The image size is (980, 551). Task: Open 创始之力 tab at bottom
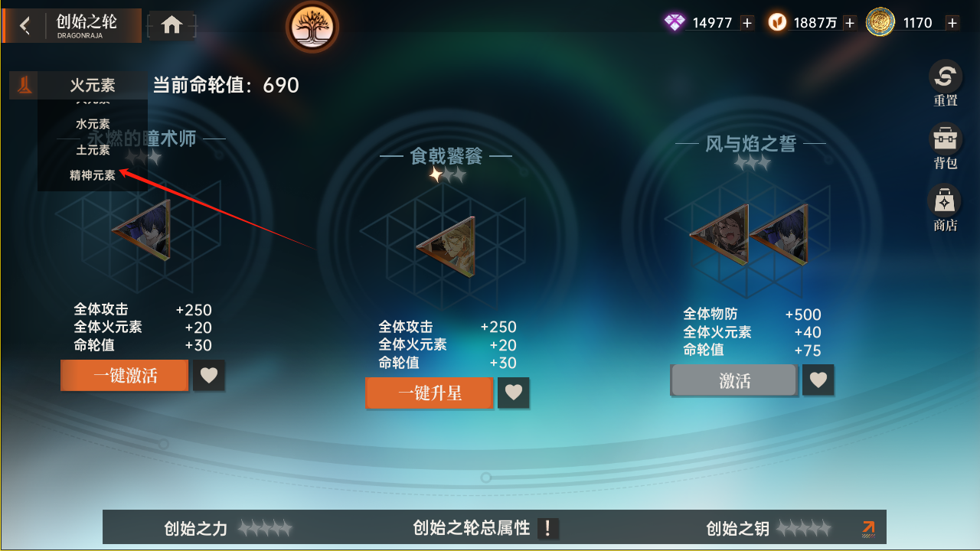(228, 528)
